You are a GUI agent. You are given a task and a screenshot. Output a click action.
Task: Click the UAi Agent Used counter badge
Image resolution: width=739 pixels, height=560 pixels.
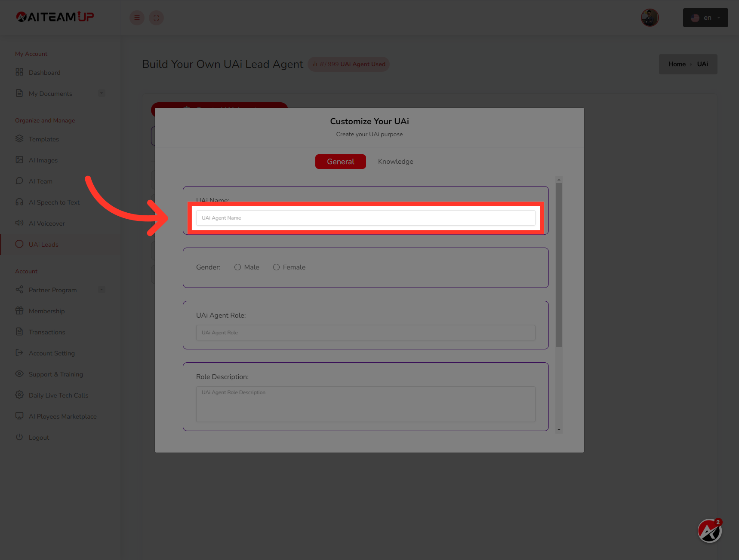coord(348,64)
